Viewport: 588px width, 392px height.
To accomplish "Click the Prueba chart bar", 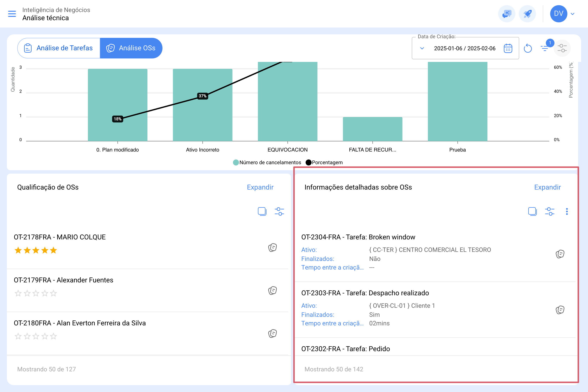I will click(x=458, y=101).
